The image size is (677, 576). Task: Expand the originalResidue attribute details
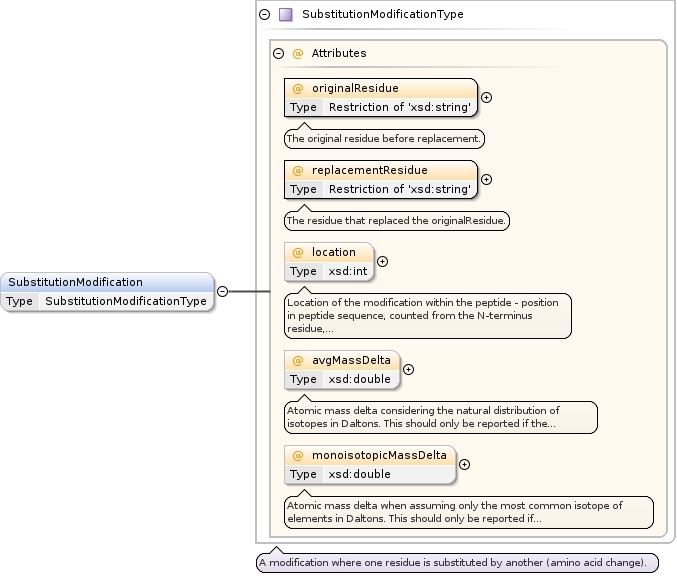[486, 98]
